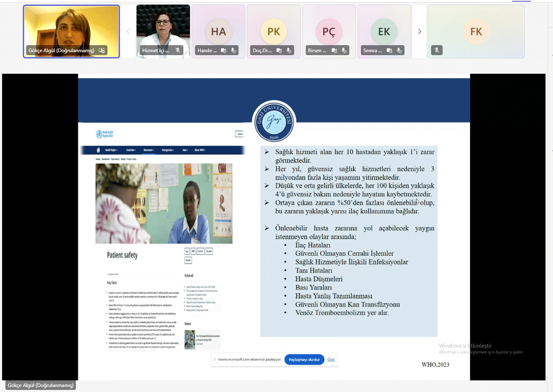Click the muted mic icon on FK's tile
This screenshot has width=553, height=392.
point(436,50)
